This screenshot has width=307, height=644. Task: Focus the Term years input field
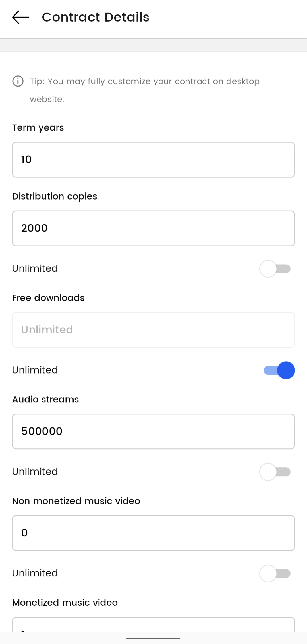153,160
